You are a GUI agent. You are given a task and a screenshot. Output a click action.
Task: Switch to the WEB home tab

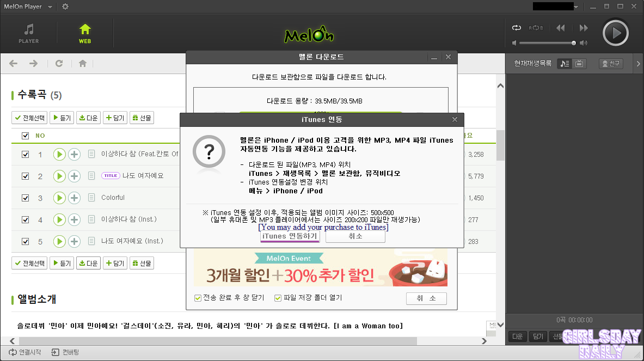click(x=85, y=34)
